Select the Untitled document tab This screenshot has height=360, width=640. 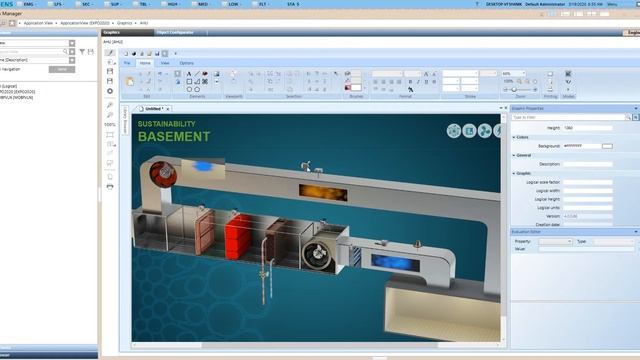(154, 109)
